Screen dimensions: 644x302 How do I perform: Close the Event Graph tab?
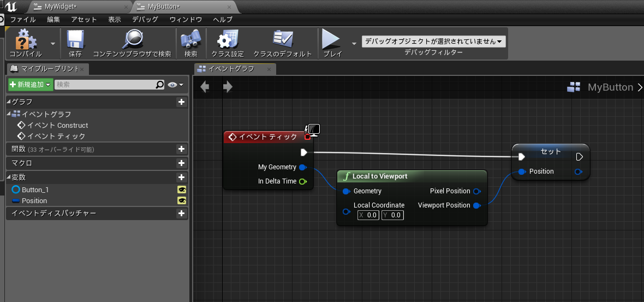[x=269, y=69]
